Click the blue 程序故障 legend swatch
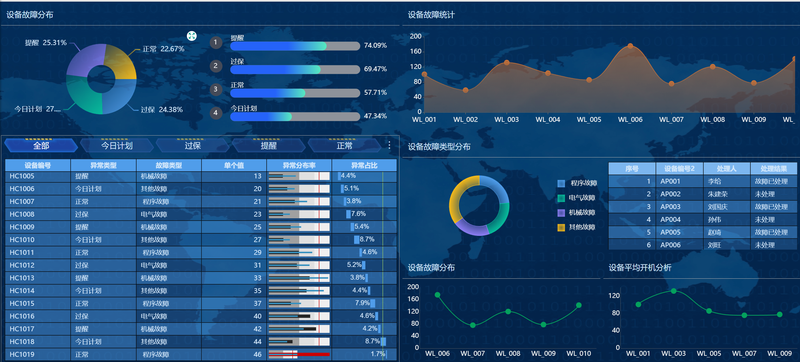 (561, 184)
